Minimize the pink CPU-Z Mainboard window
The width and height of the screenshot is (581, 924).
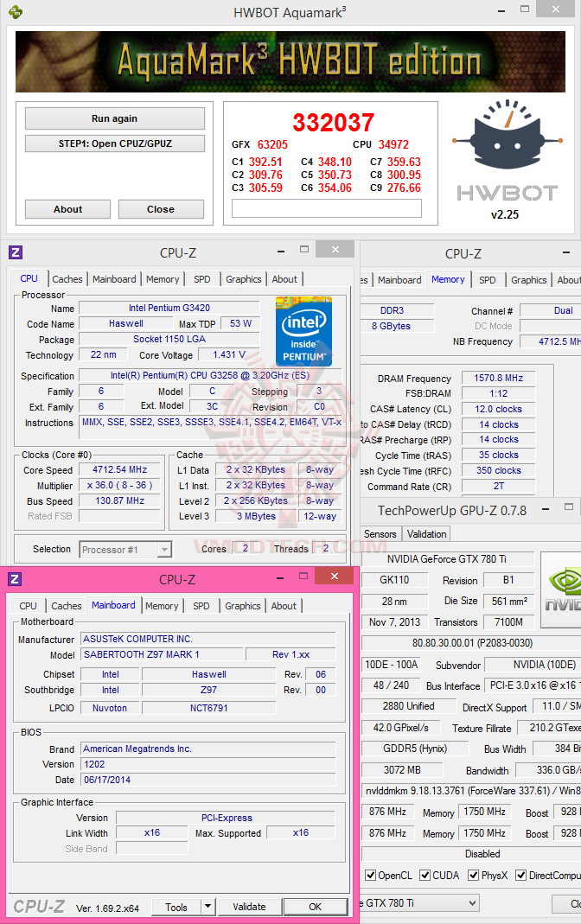click(x=281, y=578)
